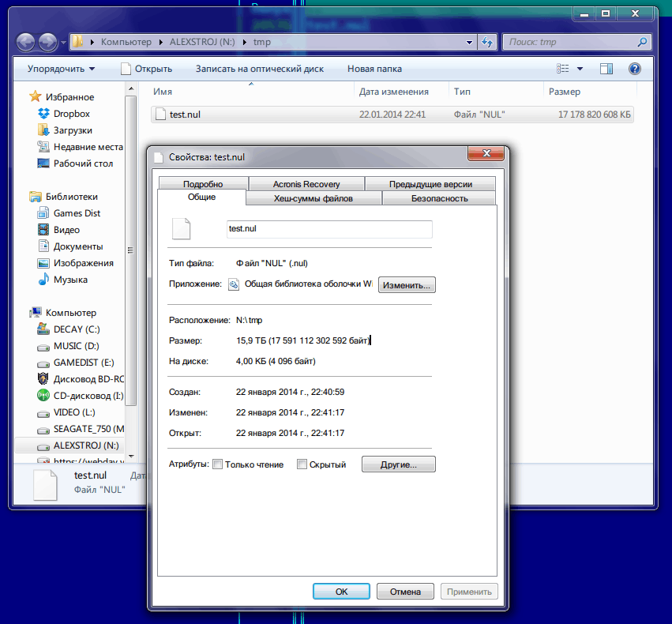Open the recent locations arrow beside forward button
The width and height of the screenshot is (672, 624).
click(63, 43)
